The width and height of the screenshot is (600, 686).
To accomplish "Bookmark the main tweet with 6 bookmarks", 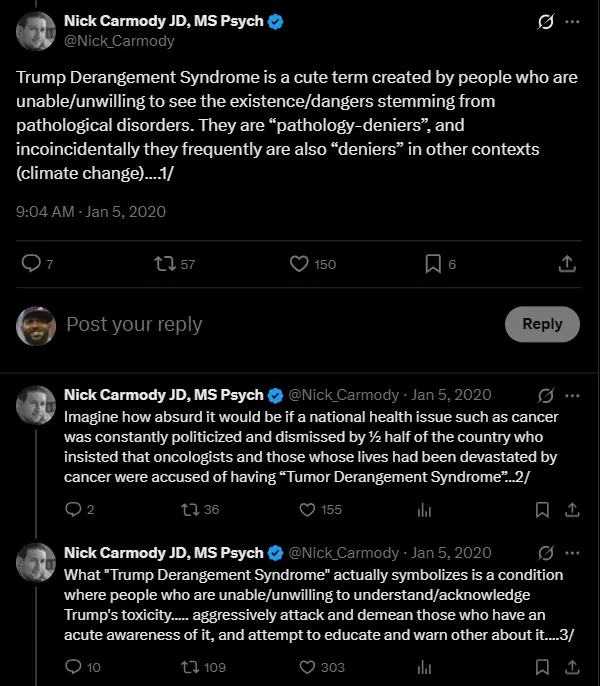I will [433, 263].
